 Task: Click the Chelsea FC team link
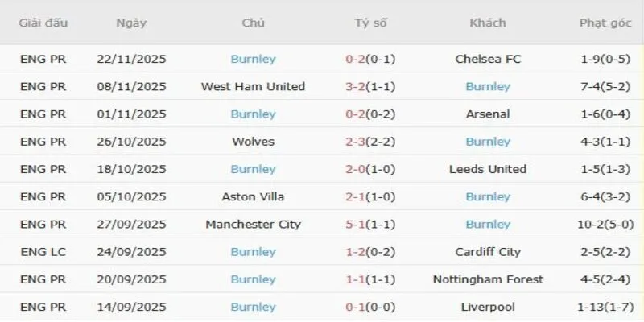(x=488, y=59)
